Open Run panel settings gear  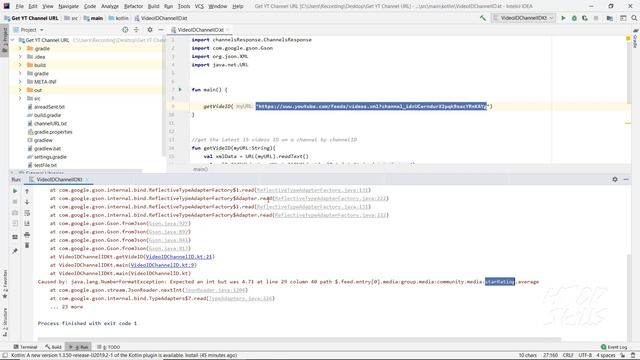click(615, 179)
